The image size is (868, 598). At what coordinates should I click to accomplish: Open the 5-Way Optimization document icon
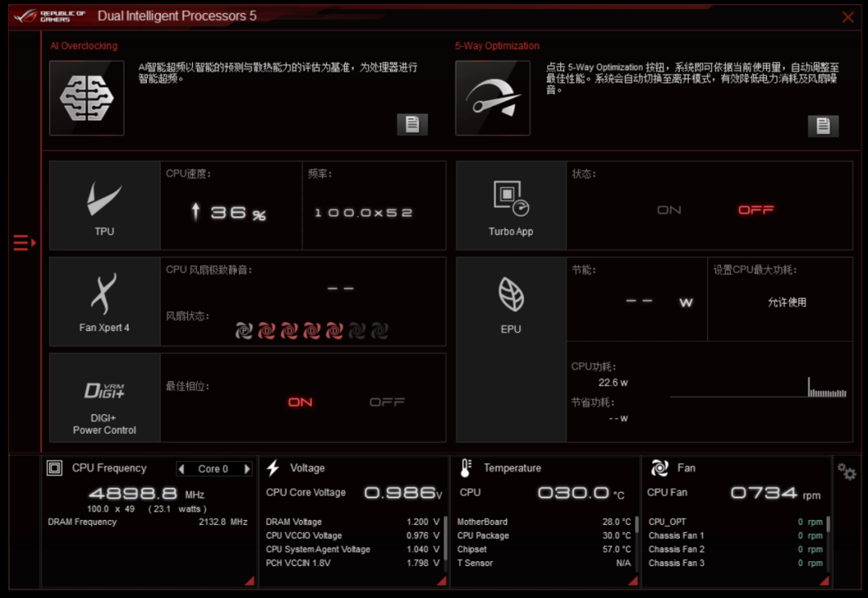tap(823, 125)
